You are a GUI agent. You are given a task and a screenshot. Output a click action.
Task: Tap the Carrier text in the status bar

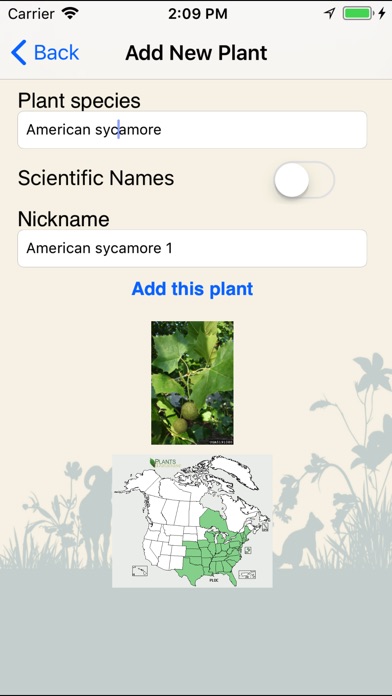33,14
